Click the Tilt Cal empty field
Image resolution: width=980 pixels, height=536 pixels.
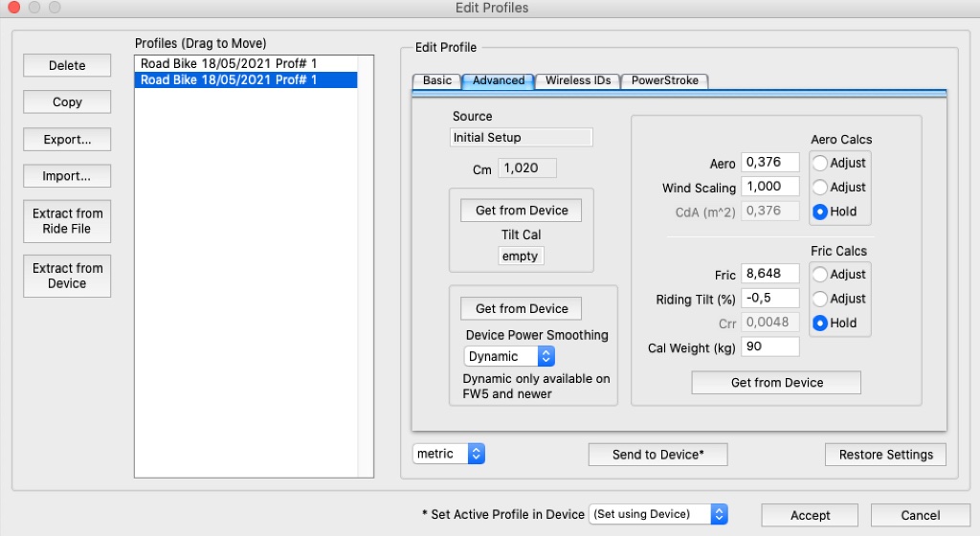coord(521,257)
